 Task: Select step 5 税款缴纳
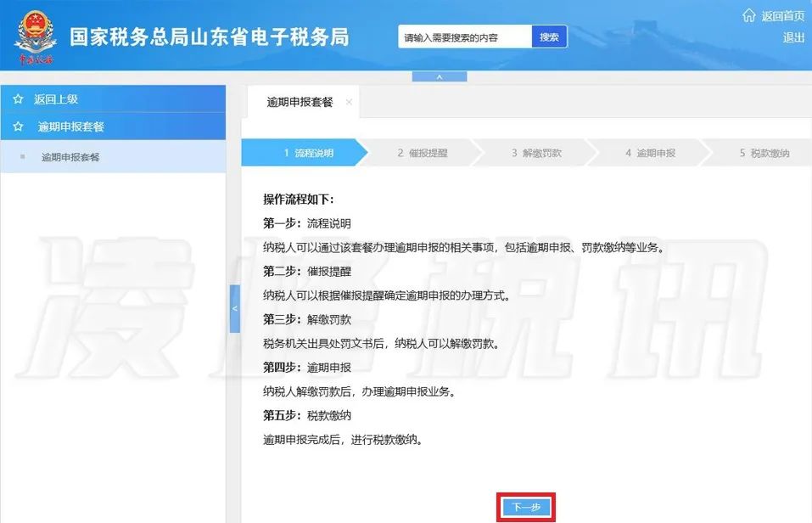point(764,154)
